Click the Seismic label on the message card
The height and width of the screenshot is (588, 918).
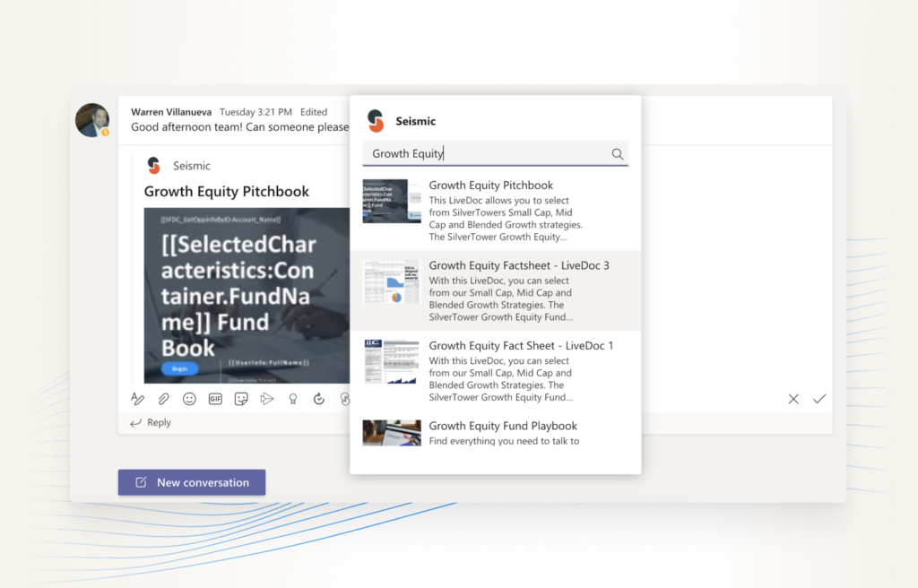click(192, 166)
